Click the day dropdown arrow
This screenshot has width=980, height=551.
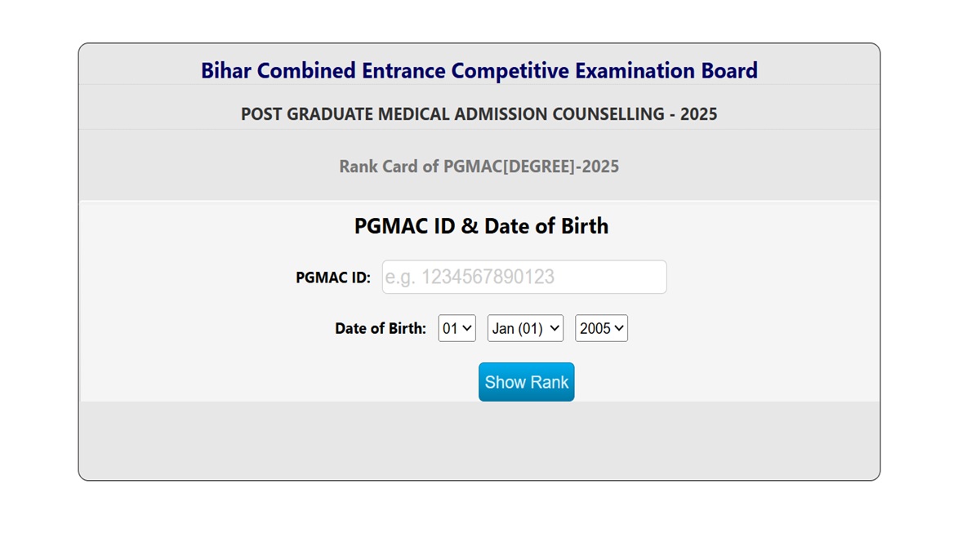click(467, 328)
